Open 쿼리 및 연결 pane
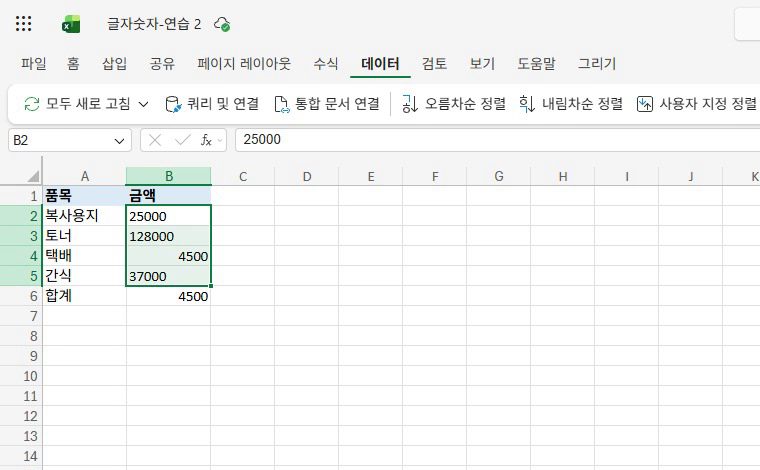The image size is (760, 470). click(212, 104)
